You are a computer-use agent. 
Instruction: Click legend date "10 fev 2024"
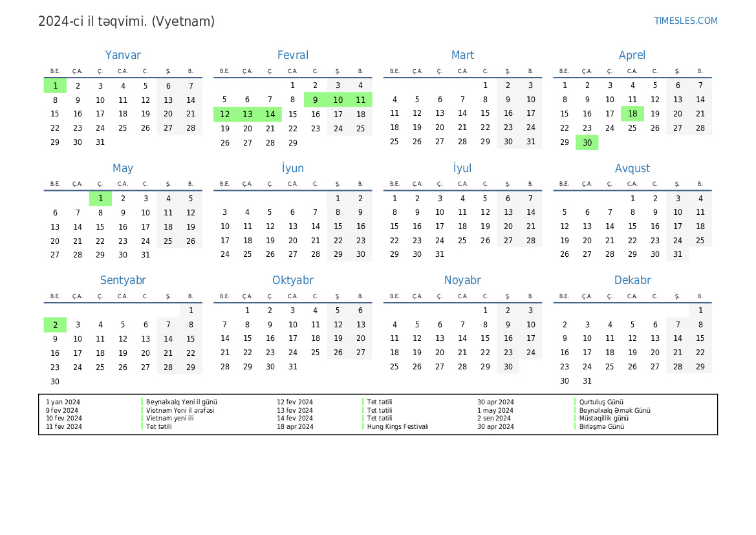click(63, 419)
